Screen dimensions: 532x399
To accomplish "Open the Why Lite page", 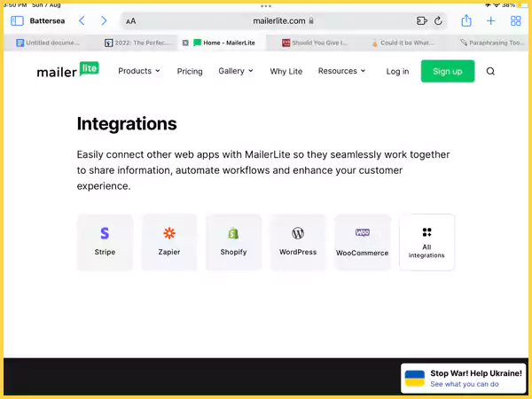I will (x=286, y=71).
